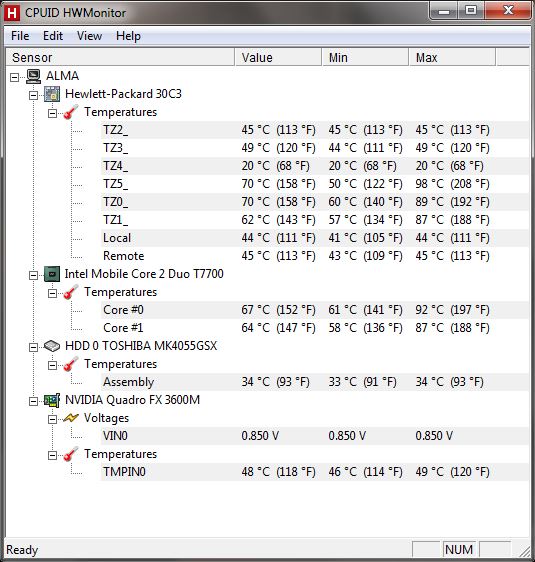The width and height of the screenshot is (535, 562).
Task: Click the window resize grip in the corner
Action: [525, 551]
